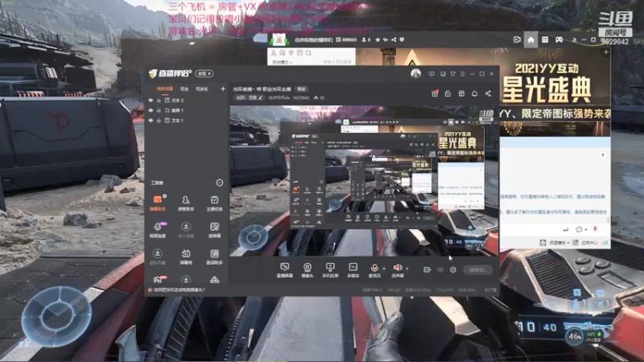Open the 视频连麦 microphone tool
Screen dimensions: 644x362
[x=158, y=230]
